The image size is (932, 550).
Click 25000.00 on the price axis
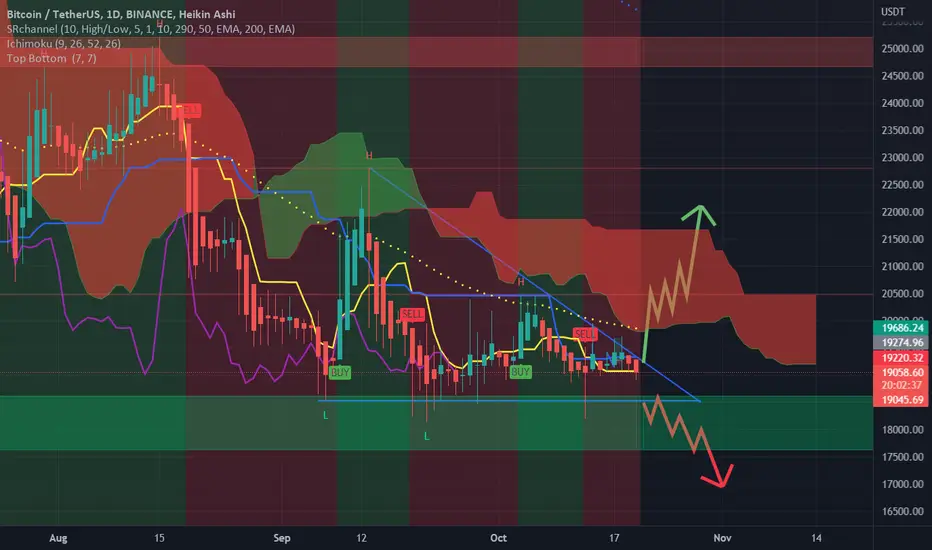[902, 48]
